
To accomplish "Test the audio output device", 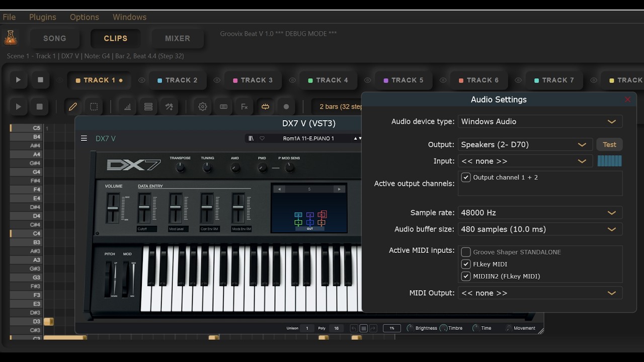I will pos(609,145).
